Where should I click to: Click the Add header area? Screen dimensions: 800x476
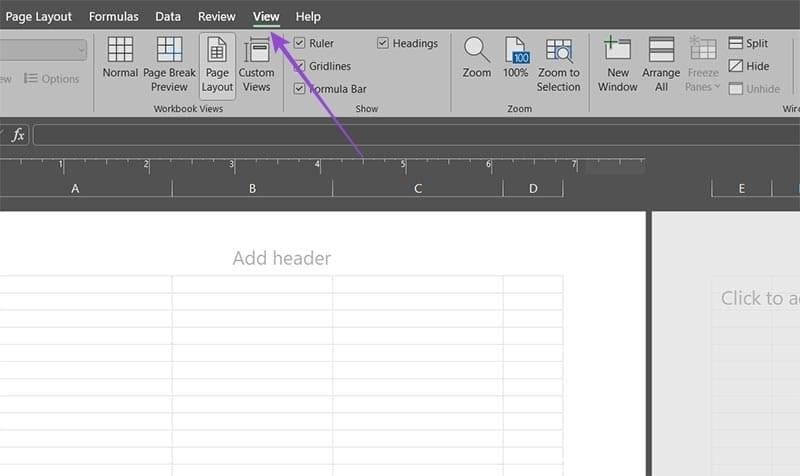[x=281, y=259]
